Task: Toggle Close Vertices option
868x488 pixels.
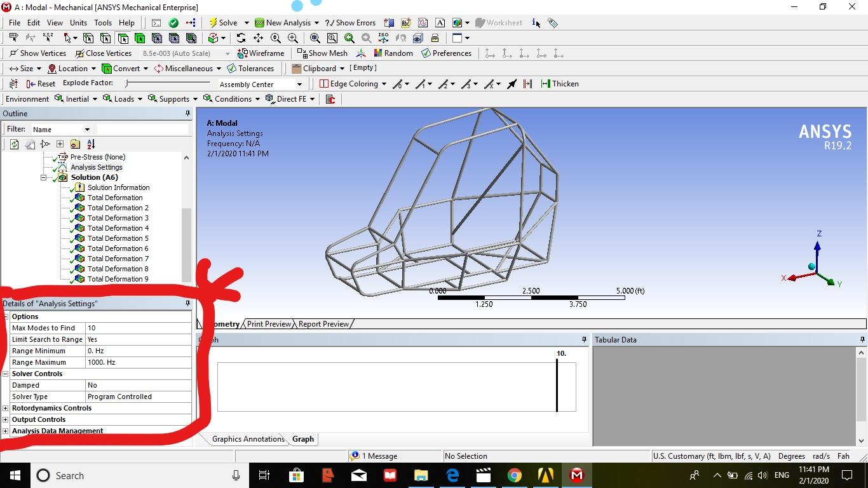Action: coord(103,53)
